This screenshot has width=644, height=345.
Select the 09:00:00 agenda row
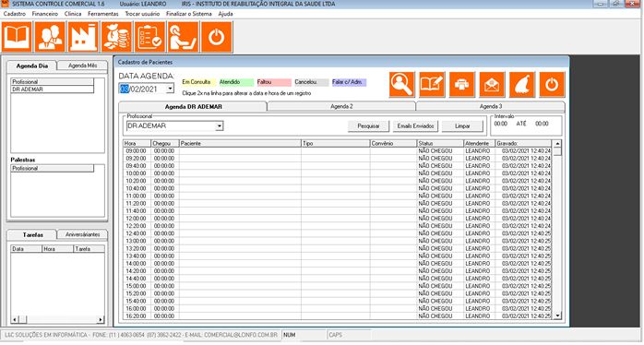tap(337, 151)
